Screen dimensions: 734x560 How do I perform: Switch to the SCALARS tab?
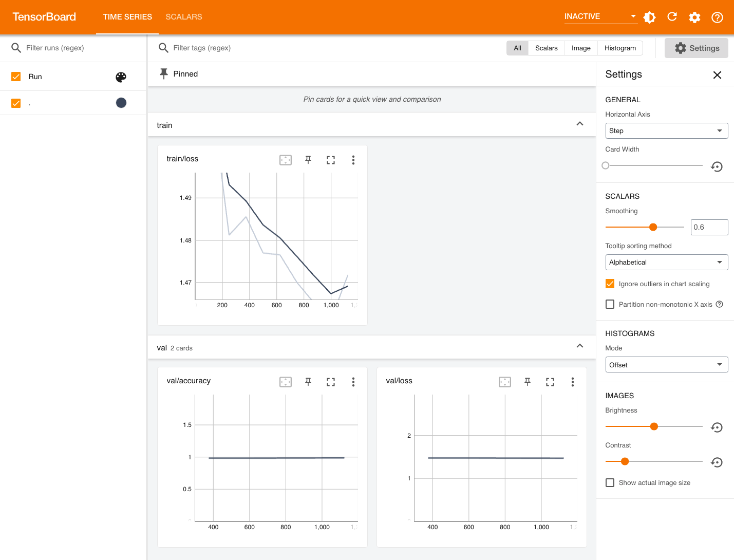coord(184,17)
